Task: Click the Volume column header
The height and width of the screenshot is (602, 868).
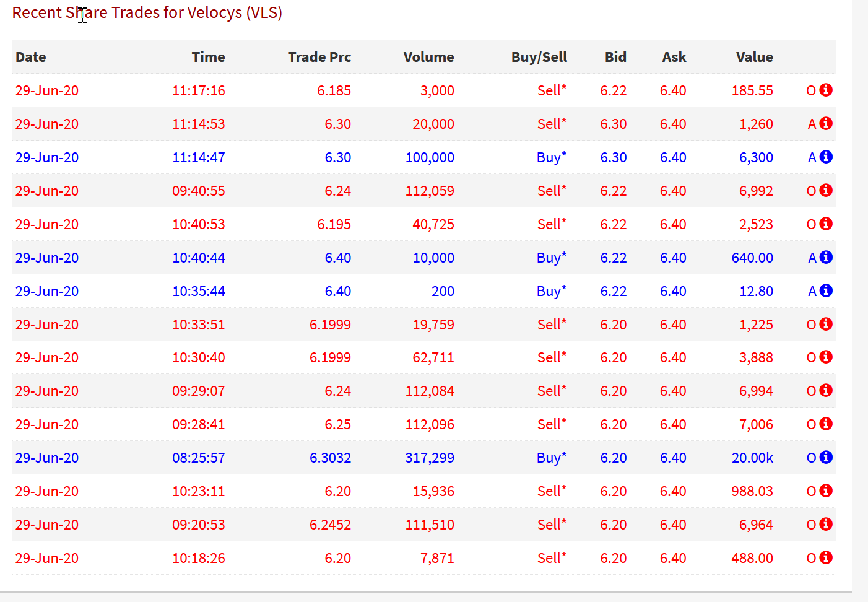Action: [428, 57]
